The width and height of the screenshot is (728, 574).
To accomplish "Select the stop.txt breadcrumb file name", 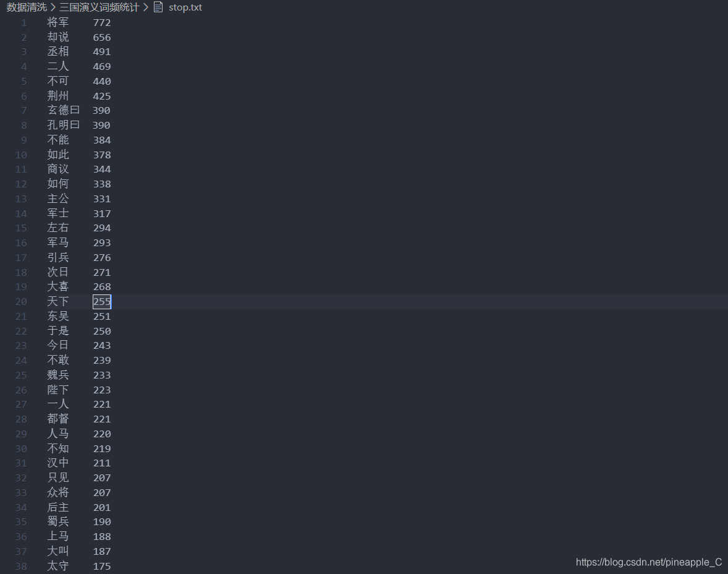I will click(185, 7).
